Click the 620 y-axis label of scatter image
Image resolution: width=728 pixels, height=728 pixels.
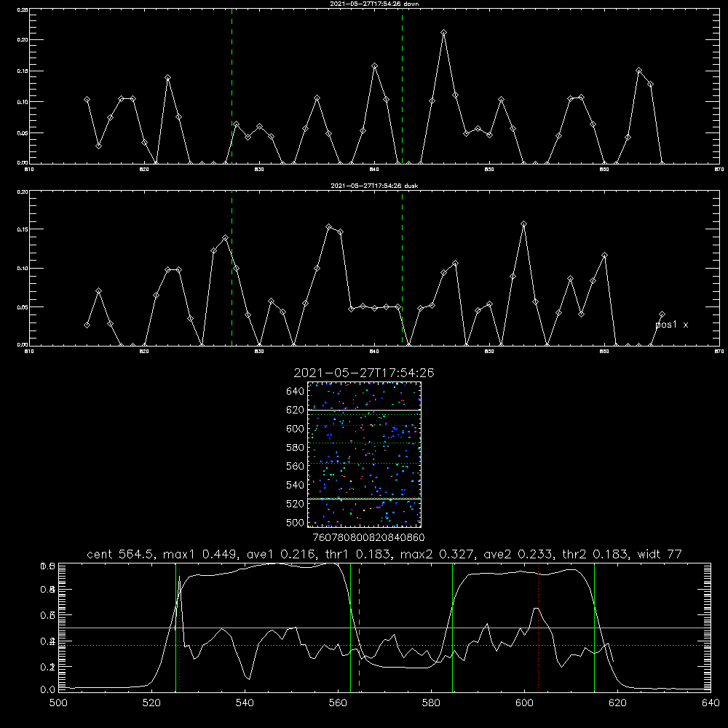pos(296,410)
